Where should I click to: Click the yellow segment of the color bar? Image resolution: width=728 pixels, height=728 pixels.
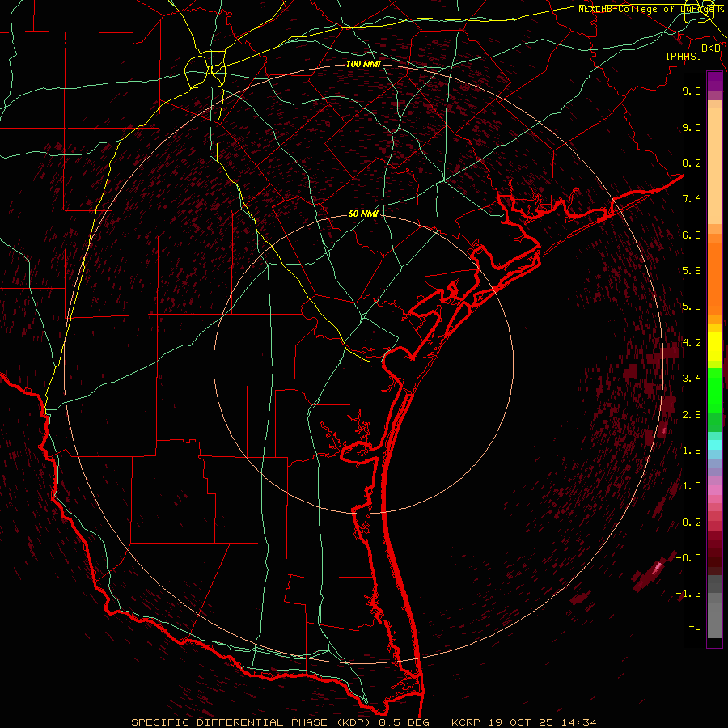pyautogui.click(x=714, y=346)
